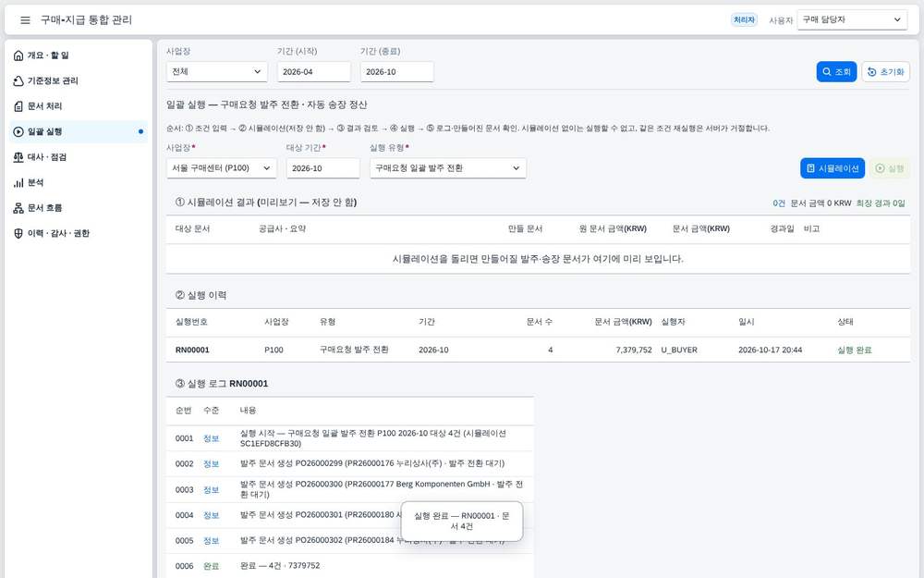
Task: Click the play icon for 일괄 실행
Action: tap(18, 131)
